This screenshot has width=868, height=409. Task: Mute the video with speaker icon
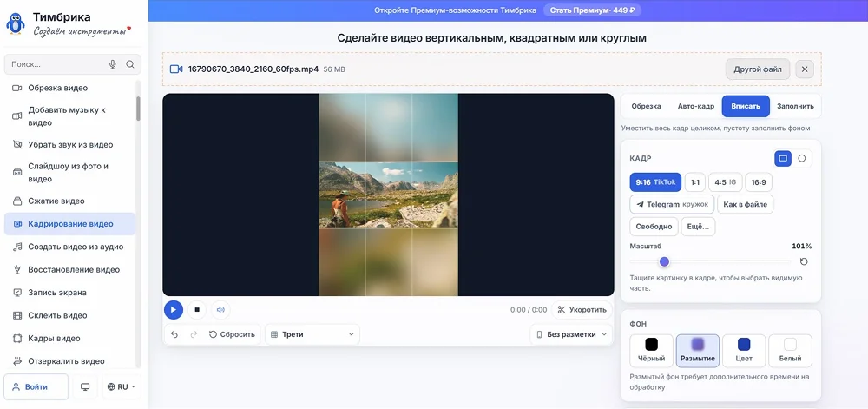tap(220, 310)
